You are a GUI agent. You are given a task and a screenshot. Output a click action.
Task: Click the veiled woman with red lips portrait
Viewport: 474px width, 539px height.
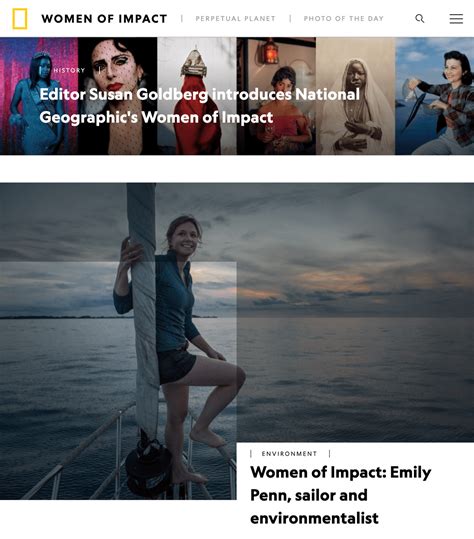118,96
